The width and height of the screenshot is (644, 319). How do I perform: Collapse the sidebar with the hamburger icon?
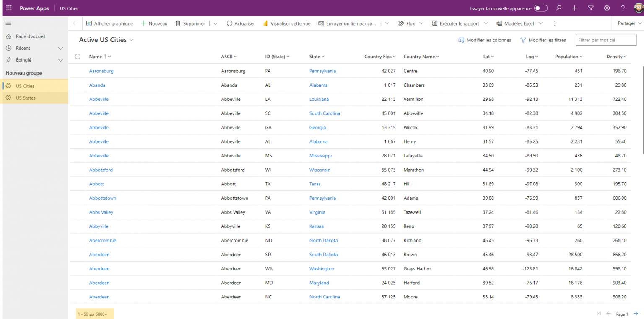coord(8,23)
